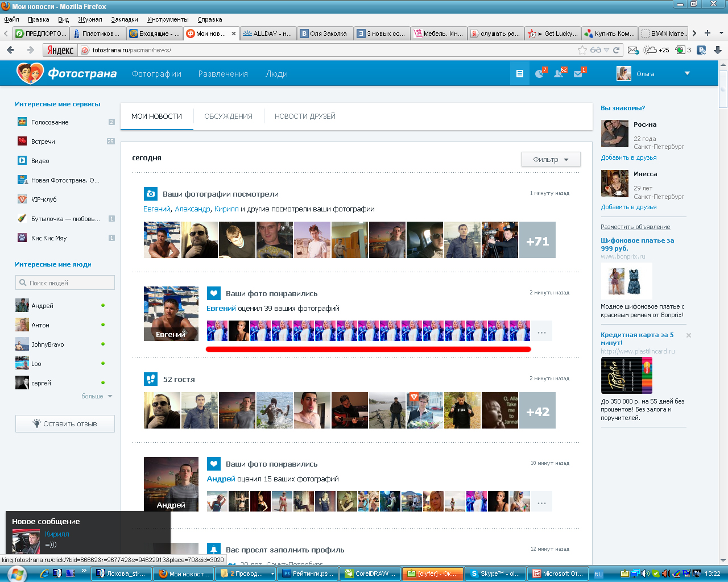This screenshot has width=728, height=582.
Task: Expand больше in interesting people list
Action: click(x=97, y=396)
